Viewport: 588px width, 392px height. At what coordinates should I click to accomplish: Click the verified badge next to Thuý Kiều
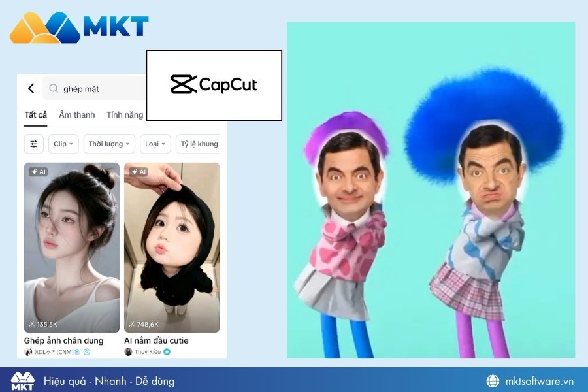pyautogui.click(x=166, y=351)
